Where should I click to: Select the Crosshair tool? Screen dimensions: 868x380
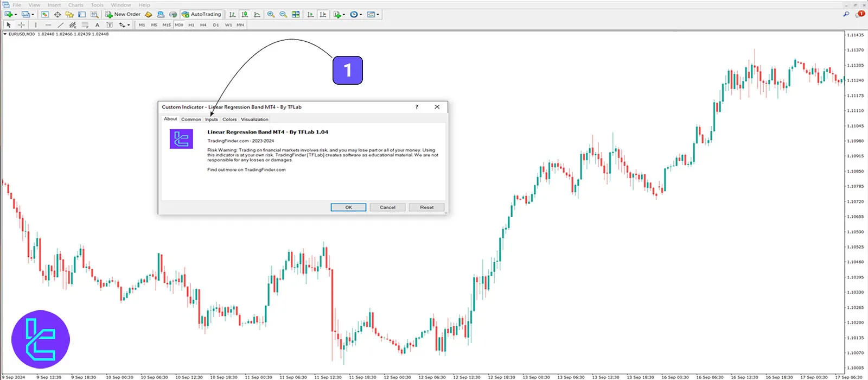[21, 25]
